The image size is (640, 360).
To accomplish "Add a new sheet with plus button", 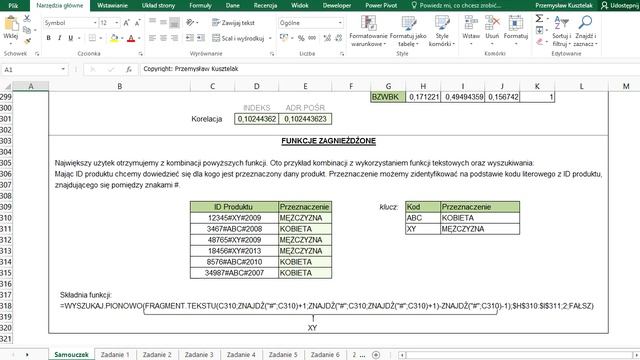I will [x=376, y=355].
